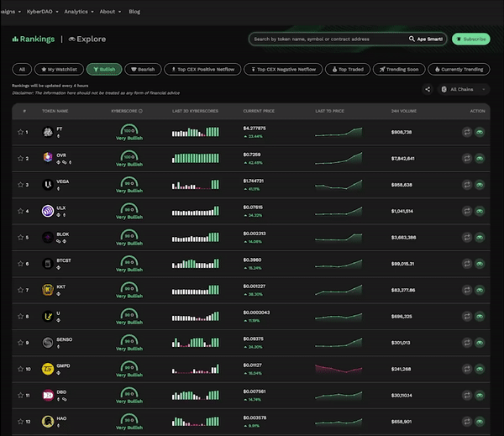504x436 pixels.
Task: Click the Subscribe button
Action: pos(471,39)
